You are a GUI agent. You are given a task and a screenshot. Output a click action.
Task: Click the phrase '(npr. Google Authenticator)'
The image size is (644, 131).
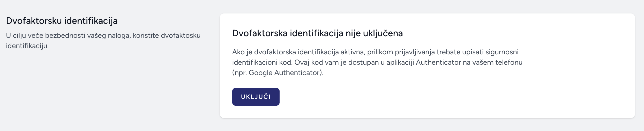tap(277, 73)
